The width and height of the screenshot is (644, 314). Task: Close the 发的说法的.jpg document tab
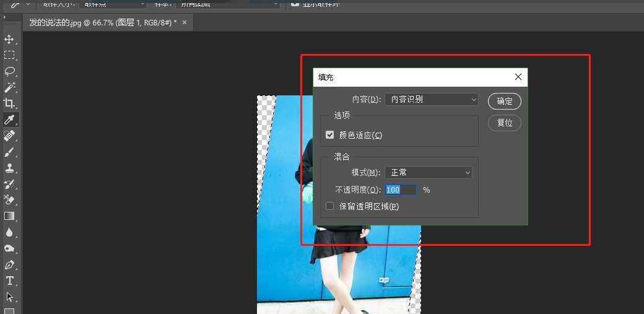[185, 22]
